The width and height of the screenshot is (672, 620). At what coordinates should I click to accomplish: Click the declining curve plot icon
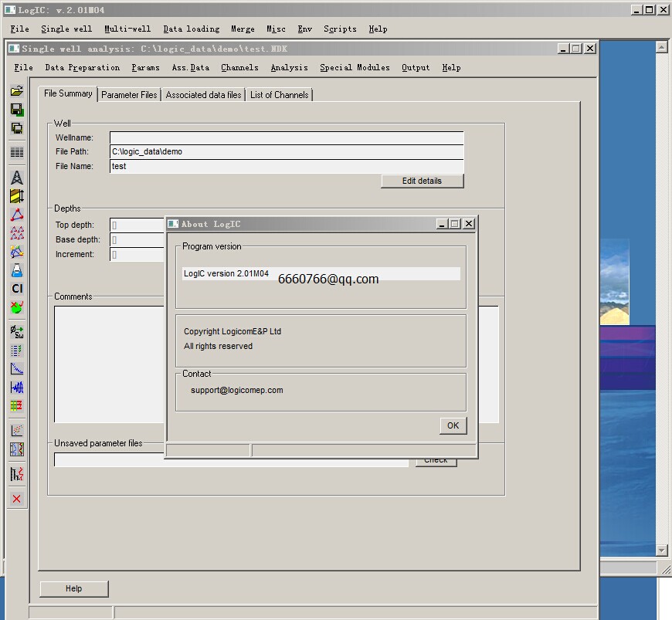pos(17,369)
